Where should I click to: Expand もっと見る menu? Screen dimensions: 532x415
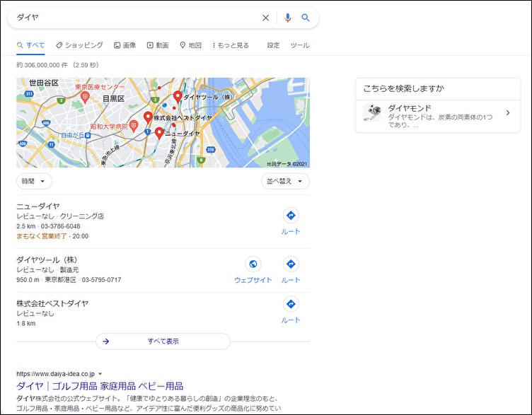(x=231, y=45)
